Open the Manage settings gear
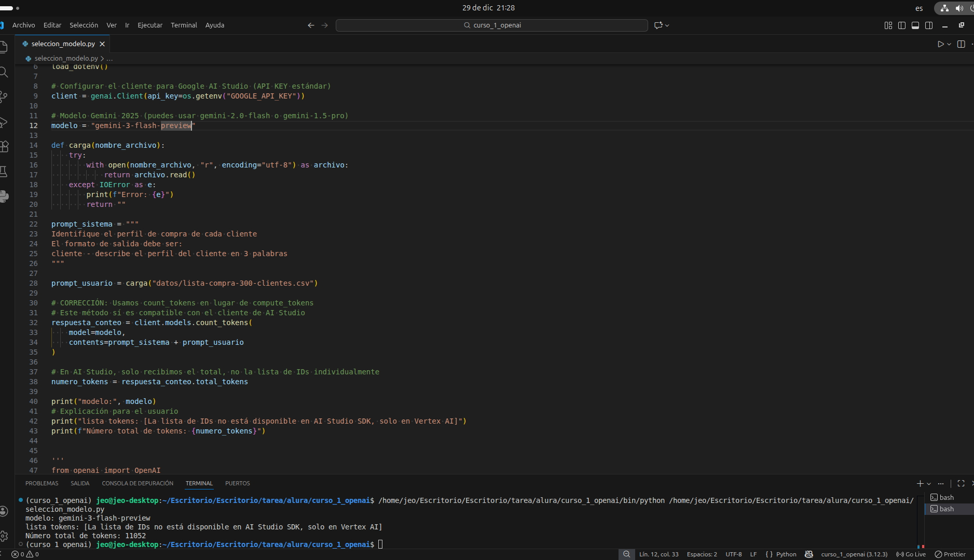 4,536
